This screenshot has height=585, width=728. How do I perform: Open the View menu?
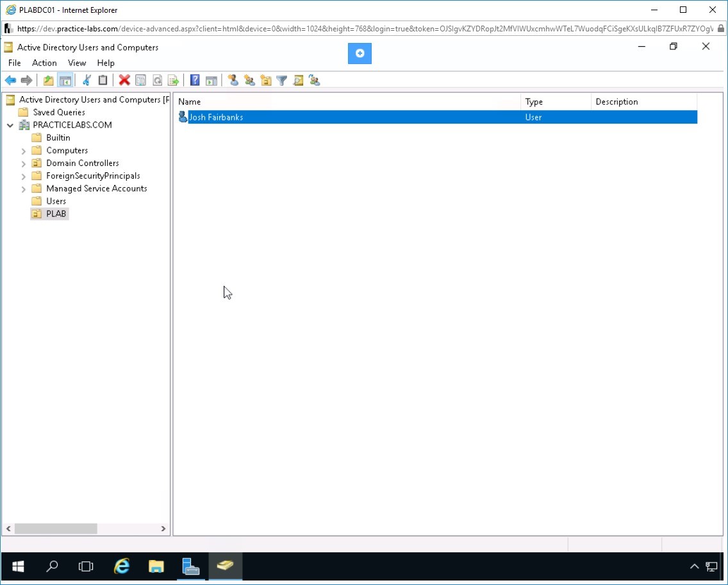click(77, 63)
